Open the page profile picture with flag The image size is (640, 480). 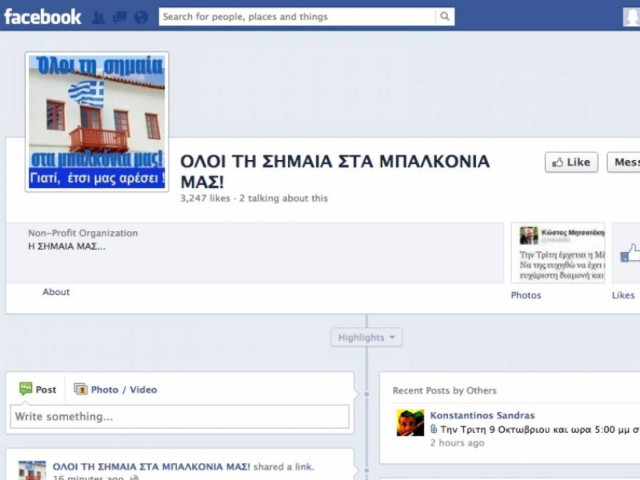[x=97, y=122]
